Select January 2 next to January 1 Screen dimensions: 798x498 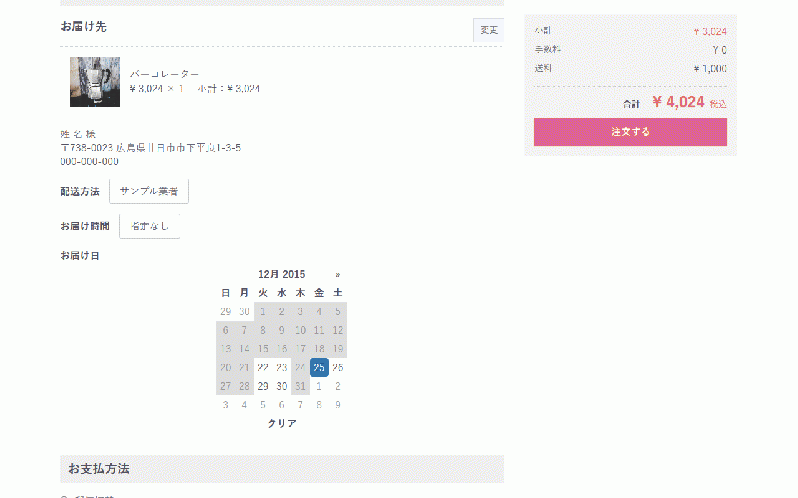pyautogui.click(x=338, y=386)
